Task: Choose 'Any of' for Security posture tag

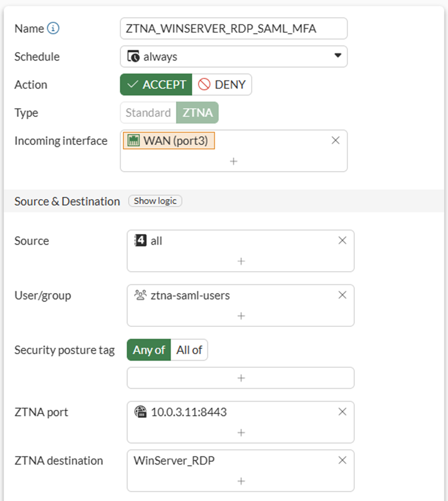Action: coord(149,350)
